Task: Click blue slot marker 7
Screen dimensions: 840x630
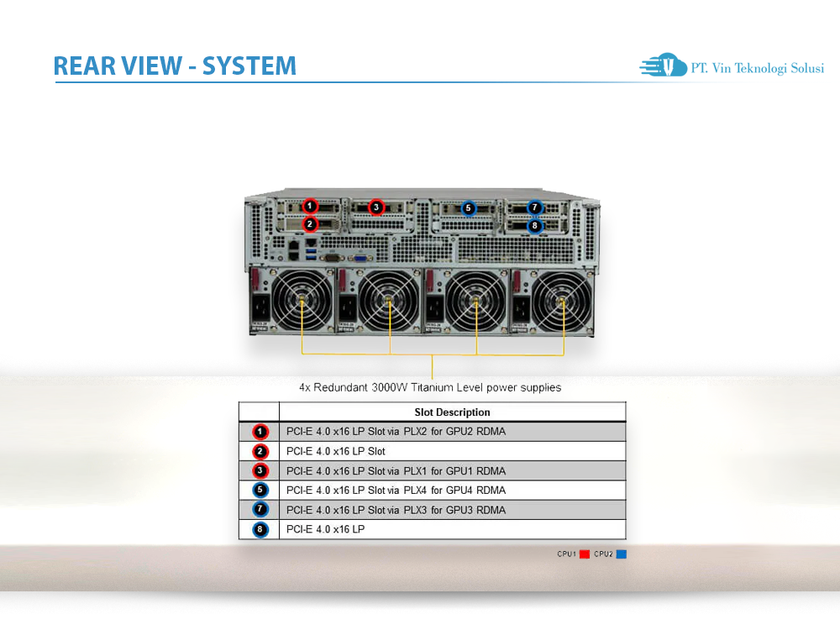Action: [x=534, y=207]
